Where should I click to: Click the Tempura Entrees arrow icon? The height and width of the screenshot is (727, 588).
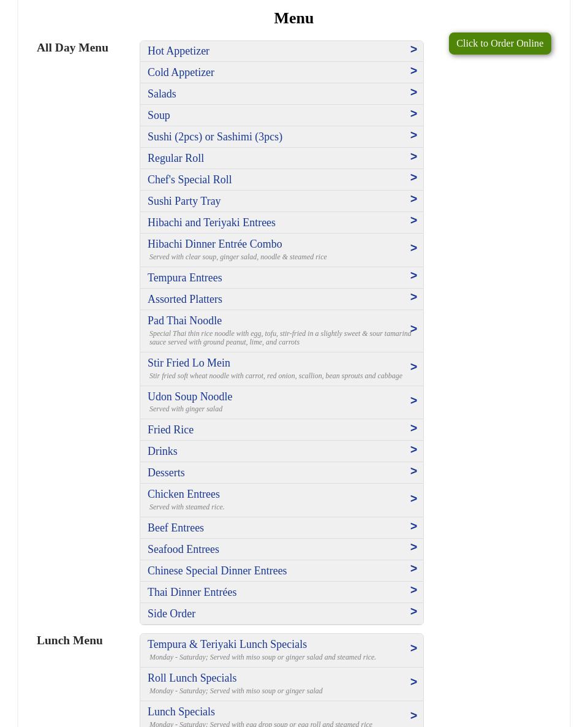click(413, 276)
